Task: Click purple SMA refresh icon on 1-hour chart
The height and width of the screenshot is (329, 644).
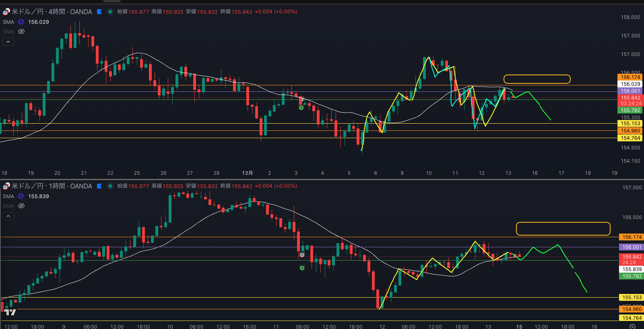Action: (x=21, y=196)
